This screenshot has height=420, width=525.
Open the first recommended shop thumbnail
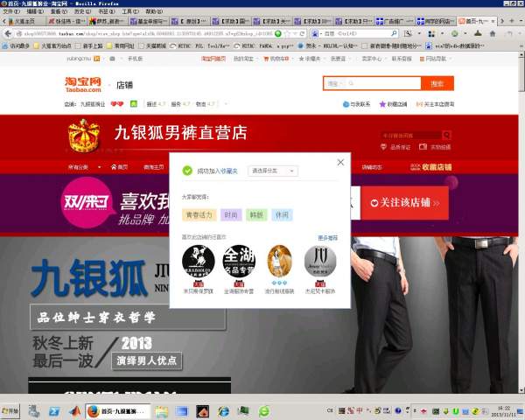(x=199, y=262)
